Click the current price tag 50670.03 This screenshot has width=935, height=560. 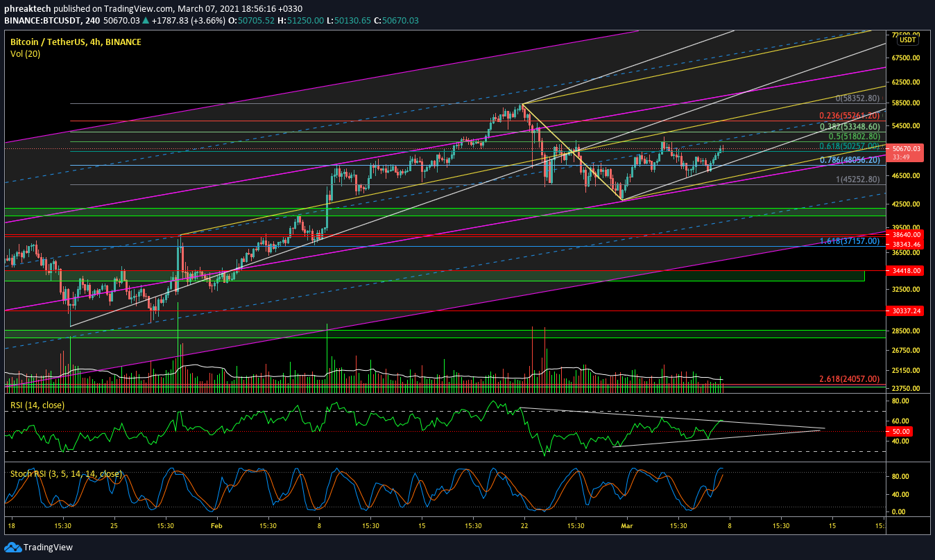(x=906, y=148)
